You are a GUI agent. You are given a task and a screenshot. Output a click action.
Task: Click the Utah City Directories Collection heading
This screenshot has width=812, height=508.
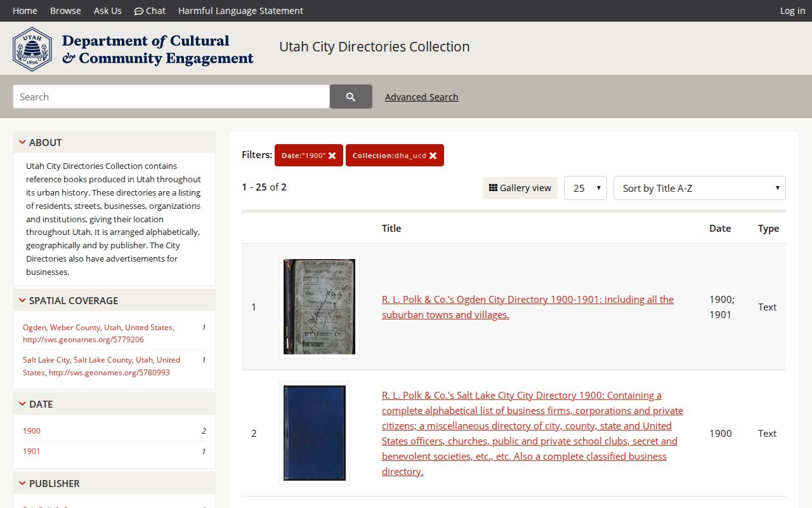(x=374, y=46)
